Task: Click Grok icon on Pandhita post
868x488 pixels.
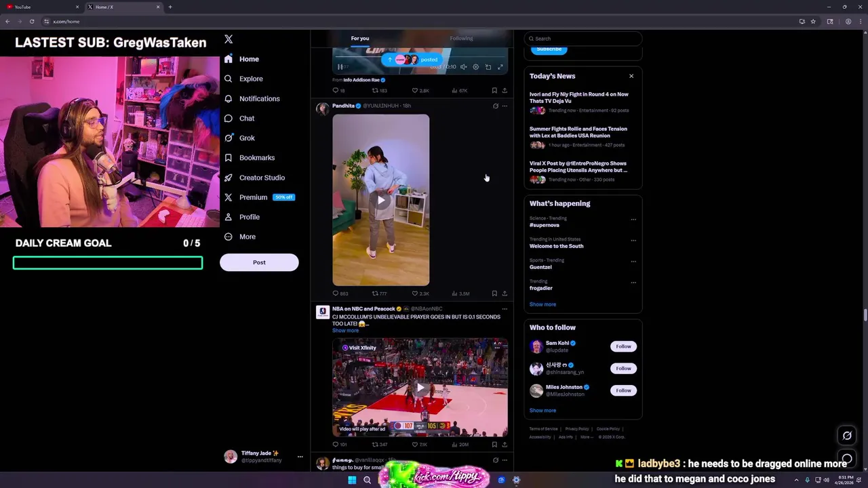Action: click(x=496, y=106)
